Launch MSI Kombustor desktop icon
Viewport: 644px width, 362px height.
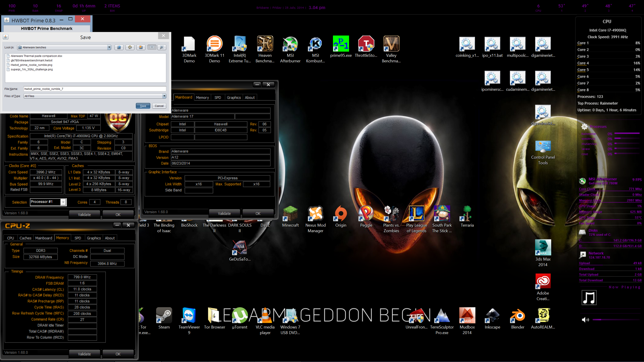(x=316, y=49)
